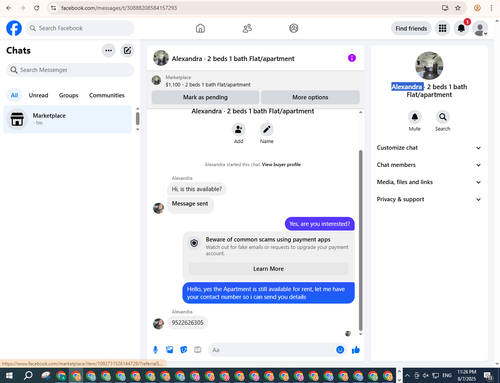Click the taskbar clock date
500x383 pixels.
click(466, 376)
